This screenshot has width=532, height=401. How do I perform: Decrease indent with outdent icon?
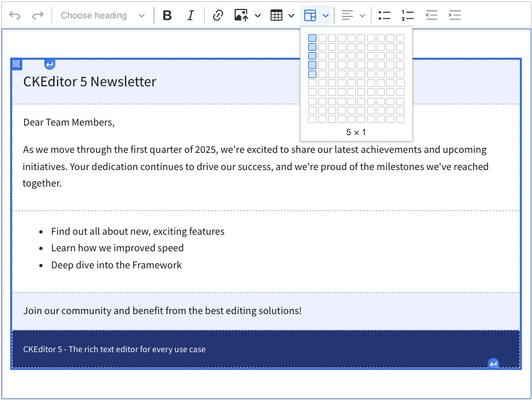(x=431, y=15)
